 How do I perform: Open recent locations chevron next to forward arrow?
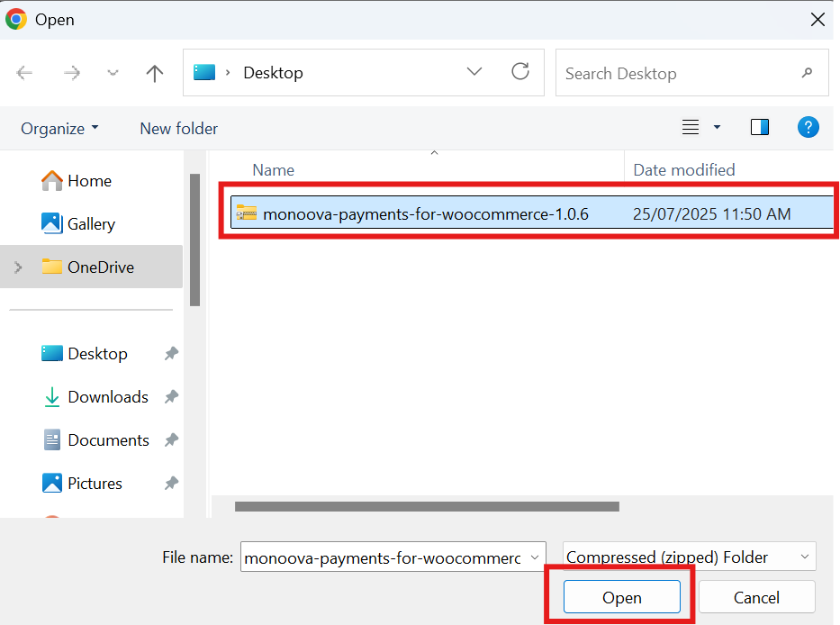pyautogui.click(x=113, y=72)
